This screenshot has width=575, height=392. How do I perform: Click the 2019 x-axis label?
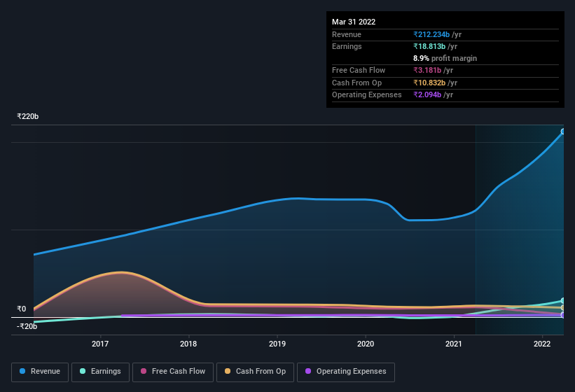[277, 344]
